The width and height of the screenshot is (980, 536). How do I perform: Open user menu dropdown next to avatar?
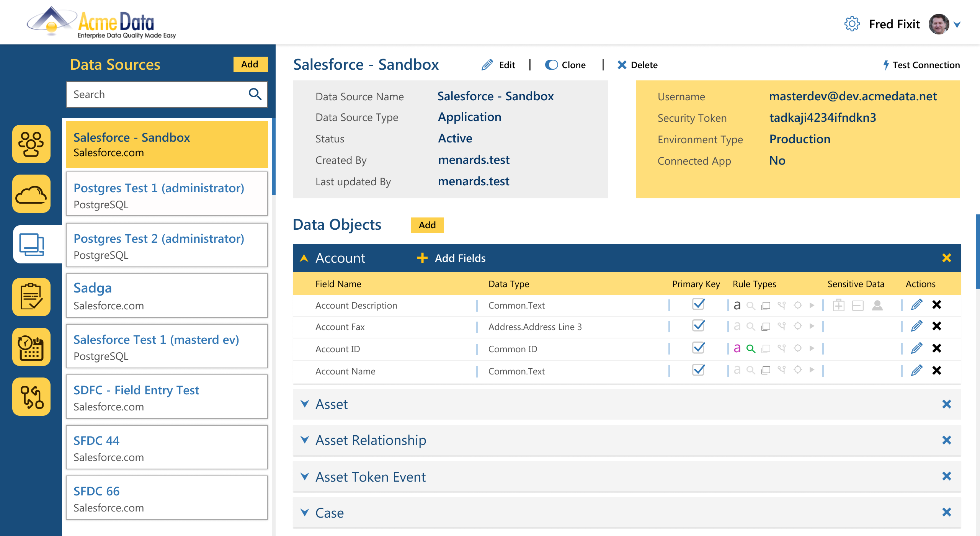pyautogui.click(x=957, y=25)
